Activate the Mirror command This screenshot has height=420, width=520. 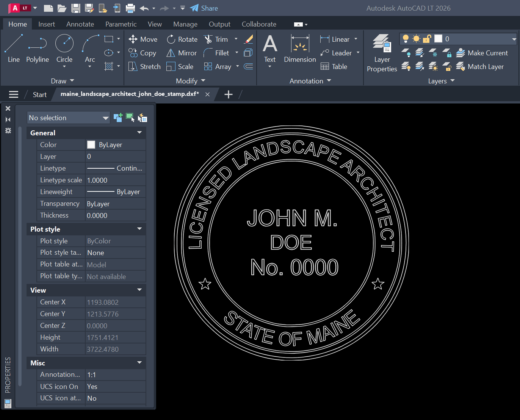pyautogui.click(x=182, y=53)
